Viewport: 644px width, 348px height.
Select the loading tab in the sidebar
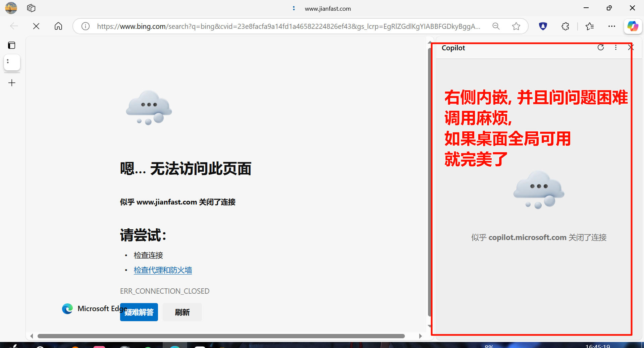[x=12, y=62]
